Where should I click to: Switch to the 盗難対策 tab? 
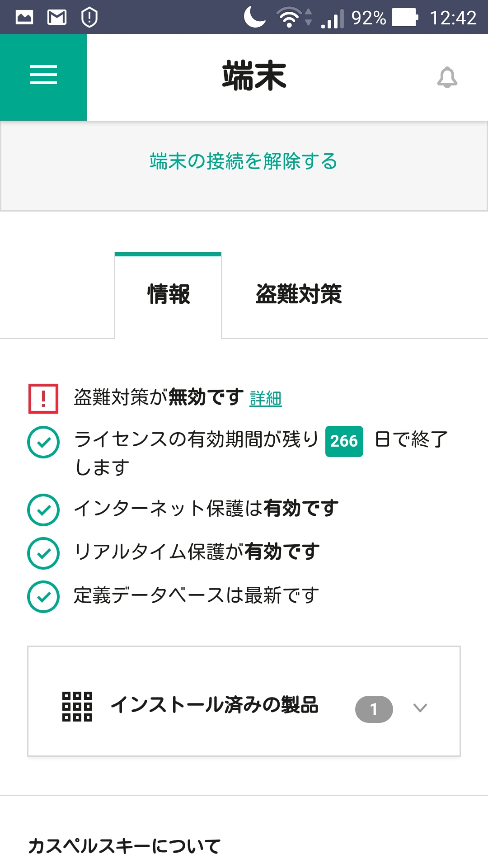pyautogui.click(x=299, y=295)
